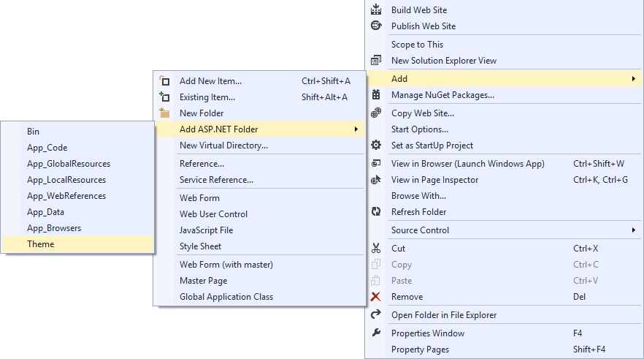Click the Paste clipboard icon
Image resolution: width=644 pixels, height=359 pixels.
376,280
